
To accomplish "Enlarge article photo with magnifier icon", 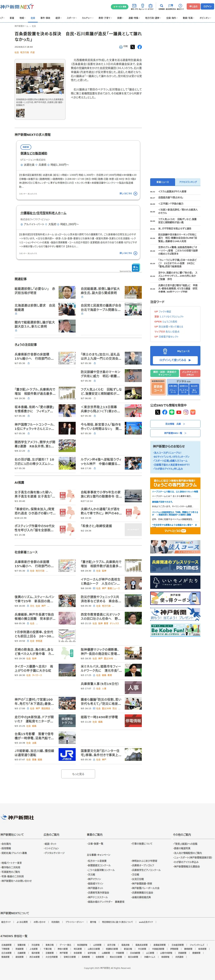I will tap(60, 92).
